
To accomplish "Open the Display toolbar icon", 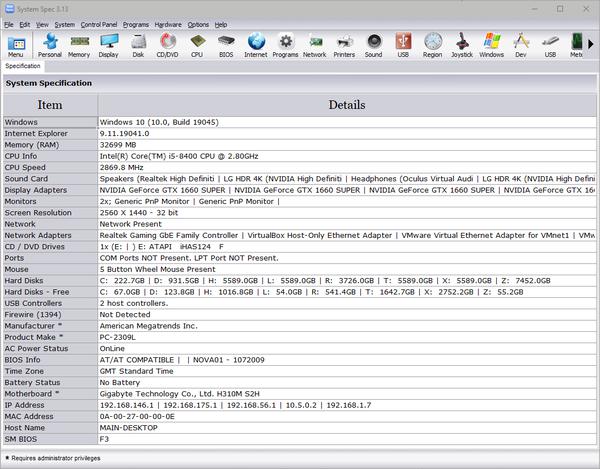I will (x=109, y=46).
